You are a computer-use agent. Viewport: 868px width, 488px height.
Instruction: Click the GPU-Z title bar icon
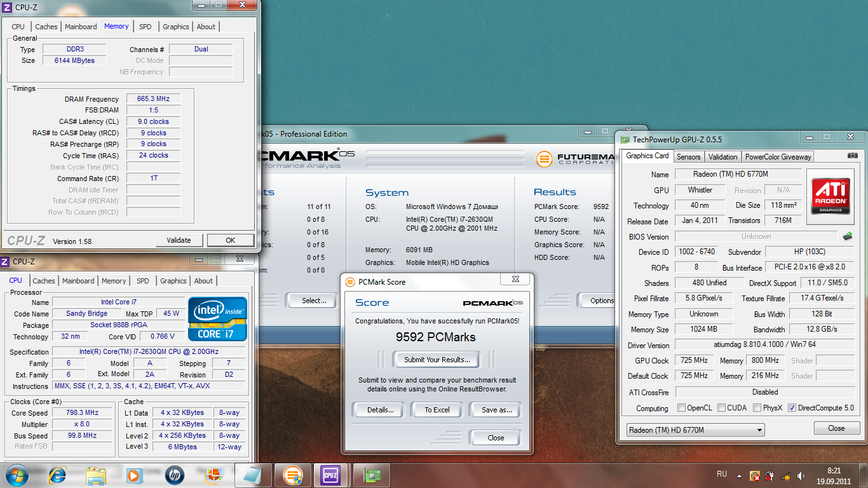point(625,140)
